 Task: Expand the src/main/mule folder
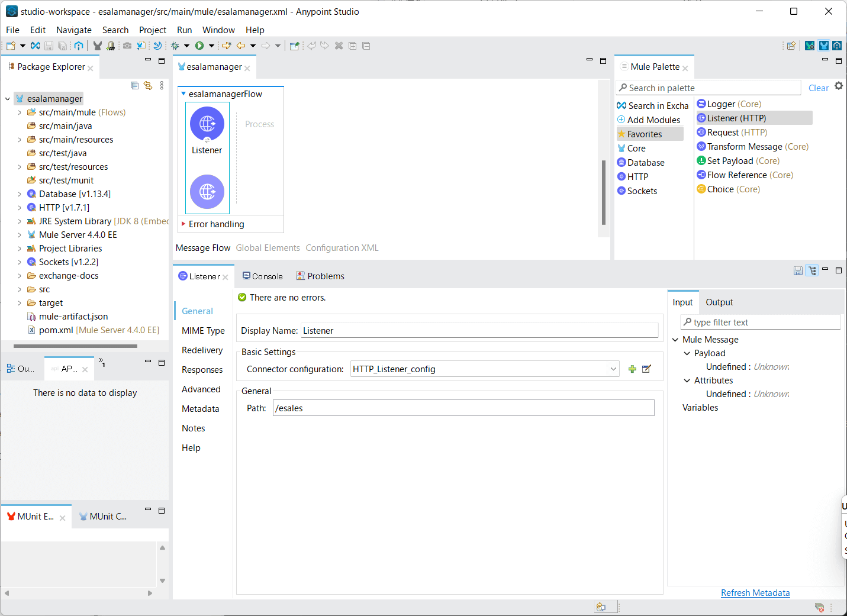click(x=20, y=112)
